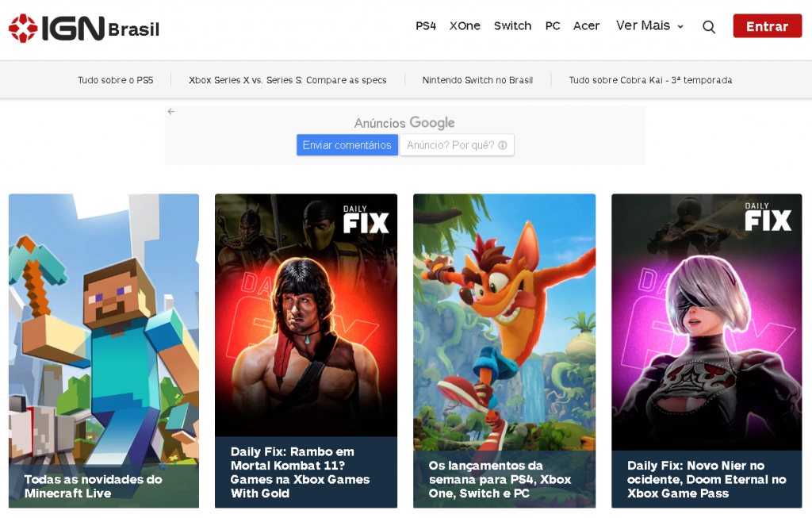This screenshot has width=812, height=518.
Task: Select the Acer navigation item
Action: (586, 26)
